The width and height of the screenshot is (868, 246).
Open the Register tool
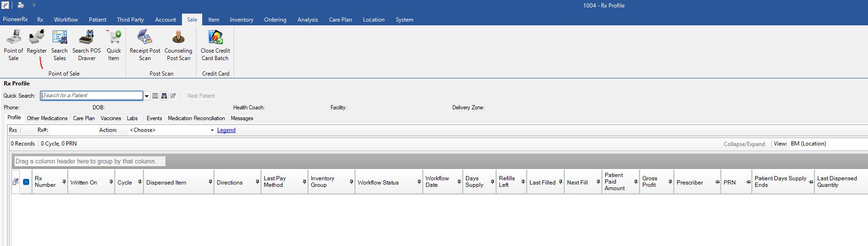coord(37,42)
